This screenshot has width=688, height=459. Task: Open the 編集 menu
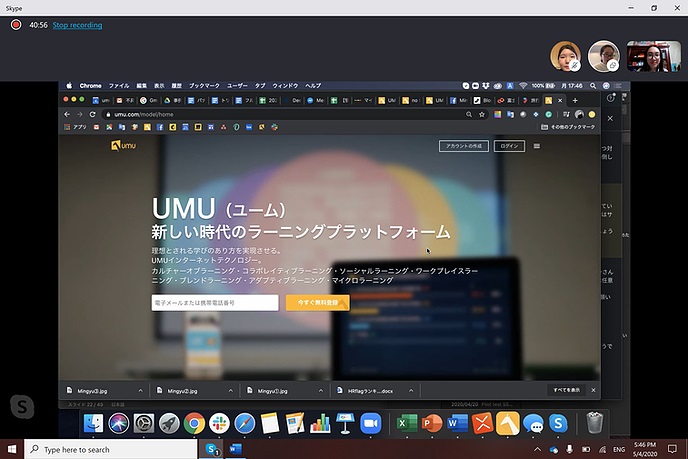point(141,86)
